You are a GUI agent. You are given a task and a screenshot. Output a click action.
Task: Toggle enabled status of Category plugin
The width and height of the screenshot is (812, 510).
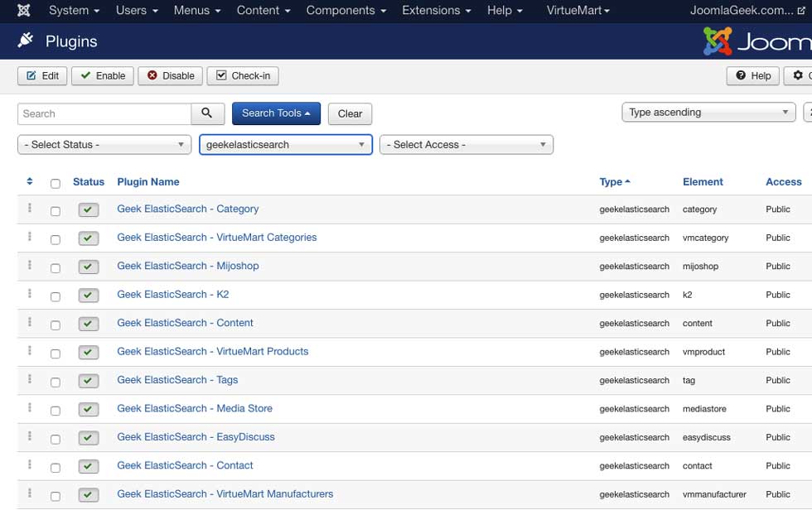(x=89, y=209)
